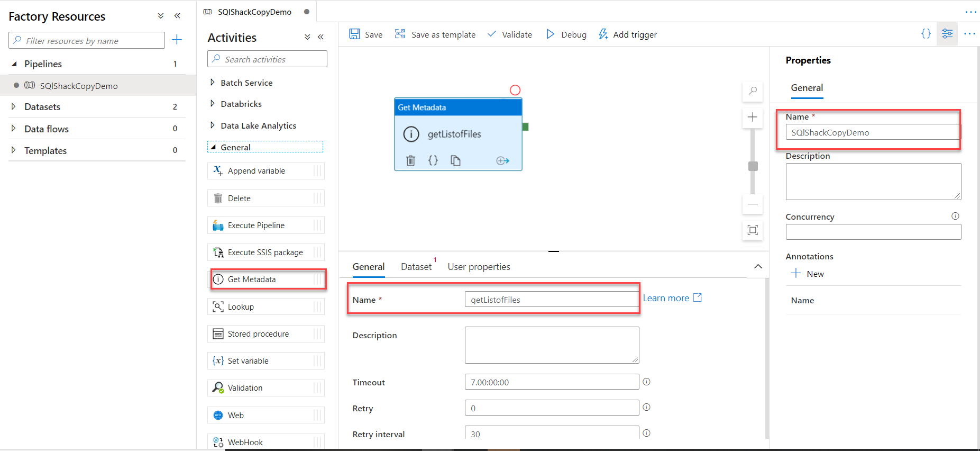Expand the Datasets tree section

[14, 107]
